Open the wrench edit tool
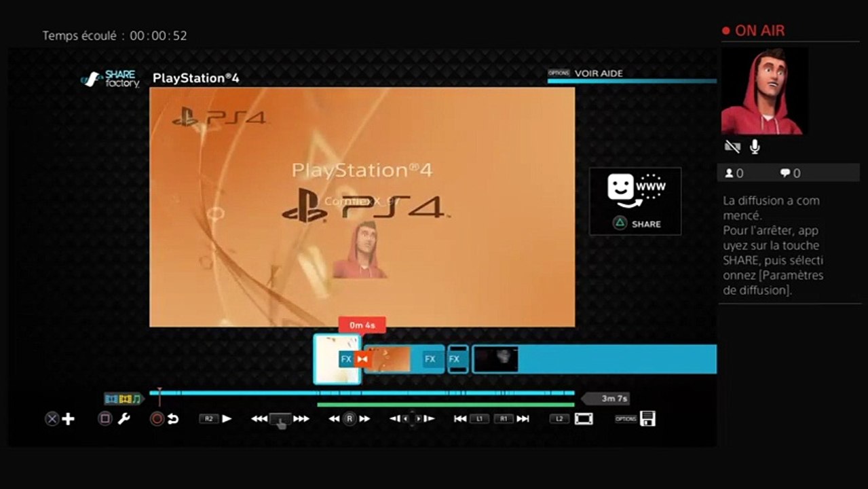868x489 pixels. point(124,419)
